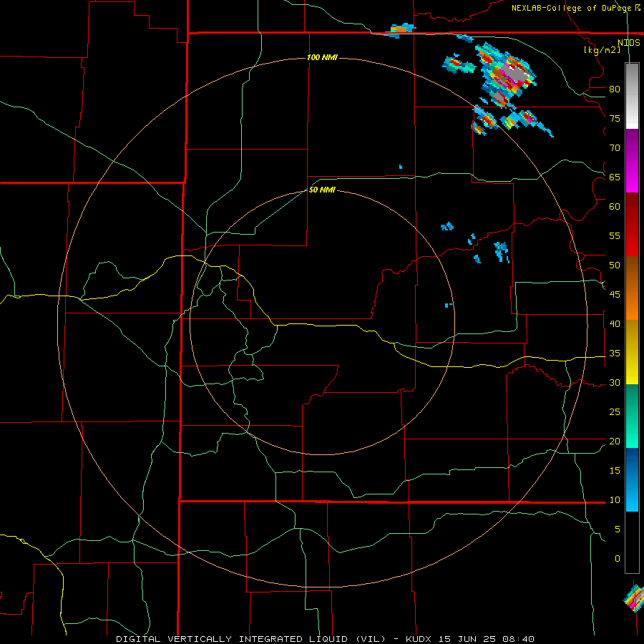Select the yellow segment of the color scale
Image resolution: width=644 pixels, height=644 pixels.
[x=632, y=352]
